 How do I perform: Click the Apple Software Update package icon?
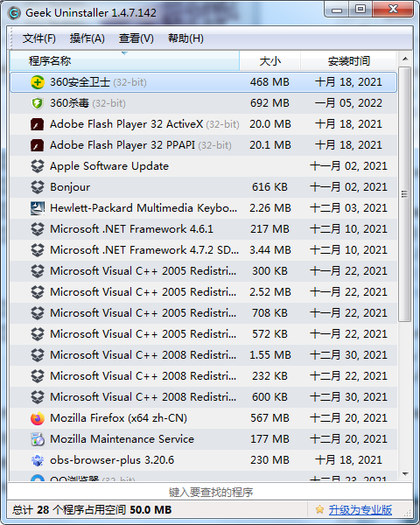click(x=38, y=166)
